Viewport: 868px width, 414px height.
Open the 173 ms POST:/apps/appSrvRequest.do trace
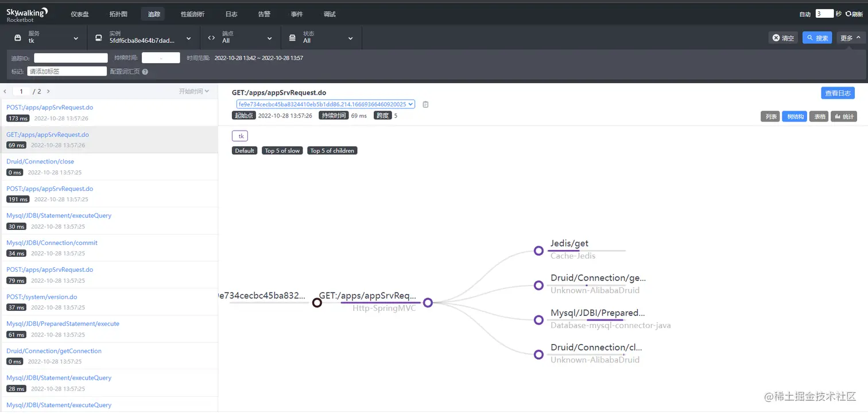tap(109, 113)
